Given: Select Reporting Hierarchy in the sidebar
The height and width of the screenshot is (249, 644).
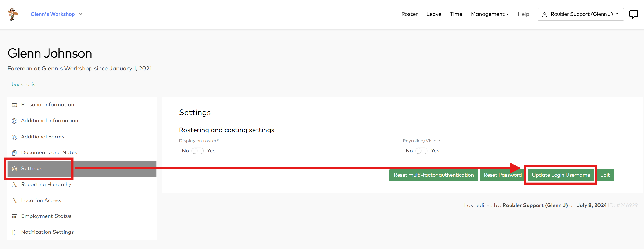Looking at the screenshot, I should 82,185.
